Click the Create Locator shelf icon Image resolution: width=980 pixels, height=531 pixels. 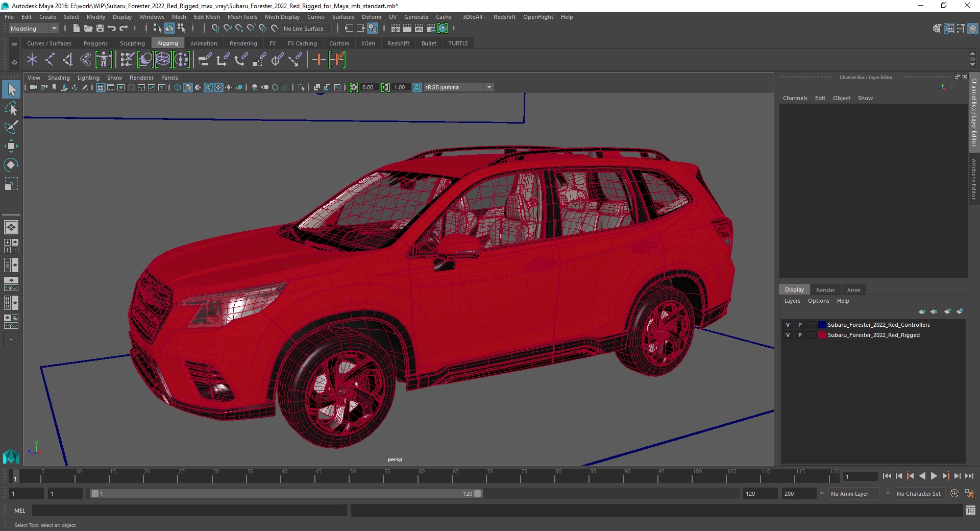point(32,60)
